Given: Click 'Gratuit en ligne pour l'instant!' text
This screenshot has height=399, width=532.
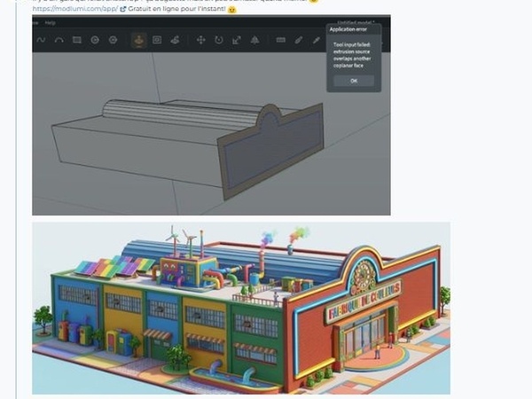Looking at the screenshot, I should [x=176, y=9].
